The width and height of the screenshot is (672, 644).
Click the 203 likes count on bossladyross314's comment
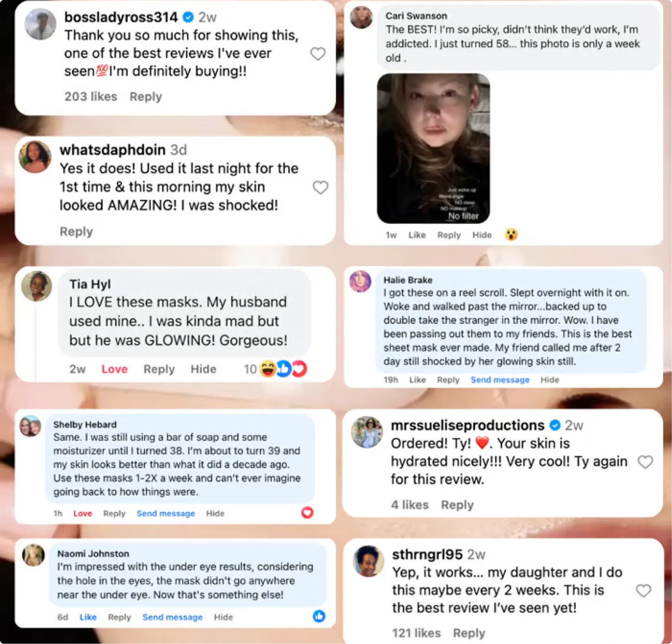tap(91, 97)
